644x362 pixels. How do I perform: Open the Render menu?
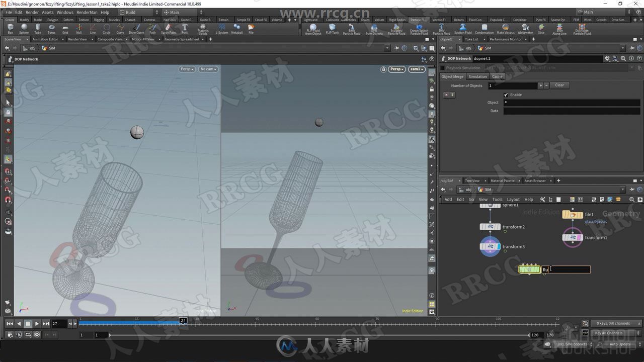coord(32,12)
